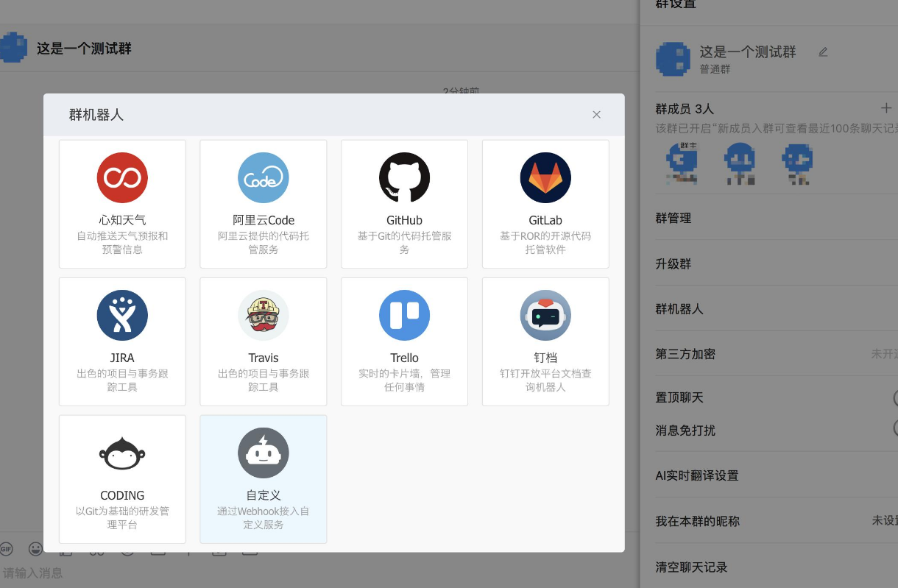Open AI实时翻译设置
Viewport: 898px width, 588px height.
696,476
